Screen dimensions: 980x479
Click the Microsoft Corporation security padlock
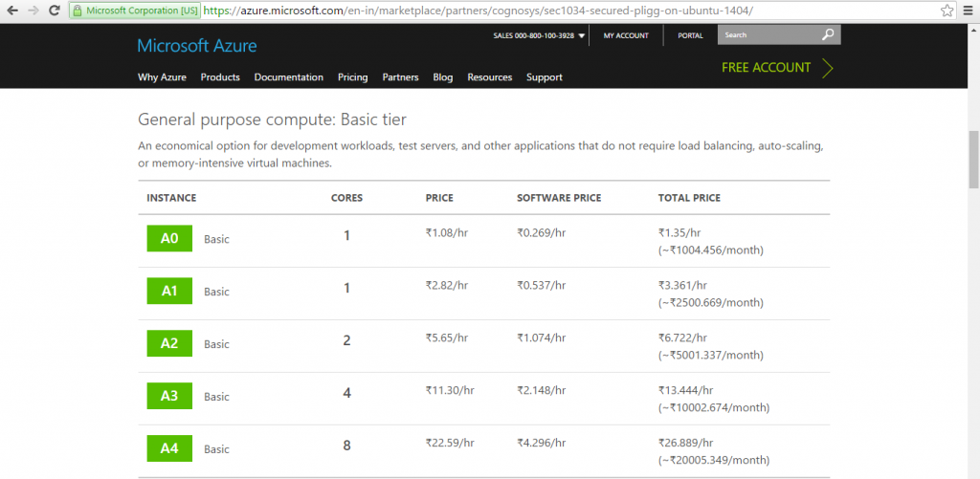[x=76, y=11]
